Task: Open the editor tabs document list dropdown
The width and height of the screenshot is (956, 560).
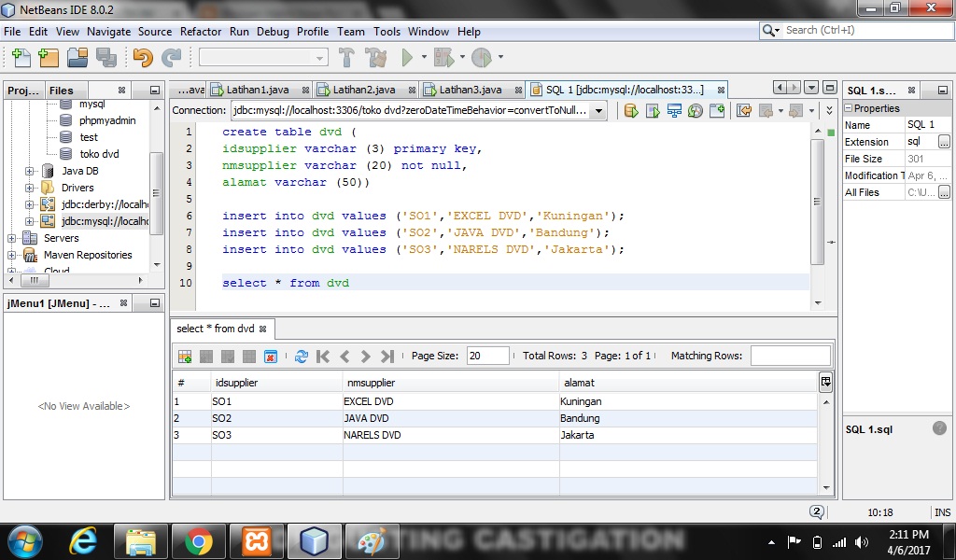Action: (811, 88)
